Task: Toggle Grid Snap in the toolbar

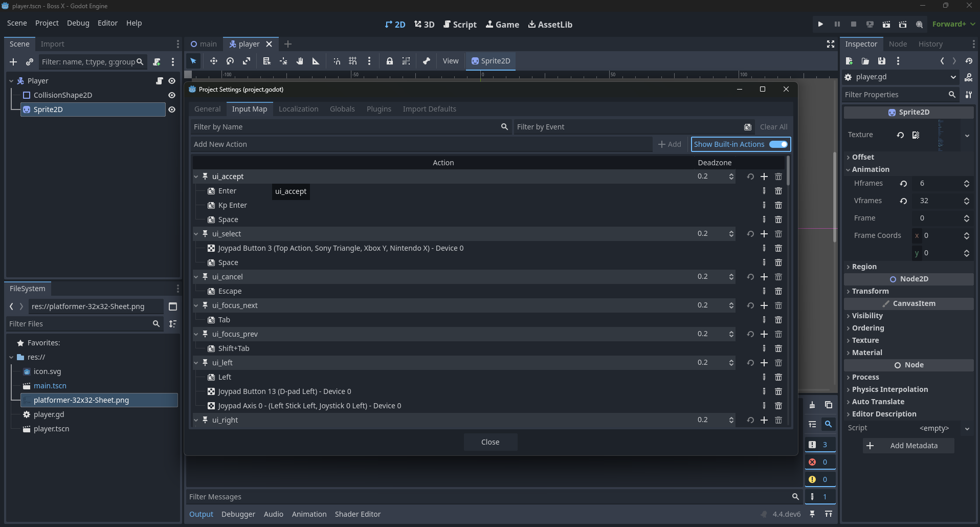Action: (353, 61)
